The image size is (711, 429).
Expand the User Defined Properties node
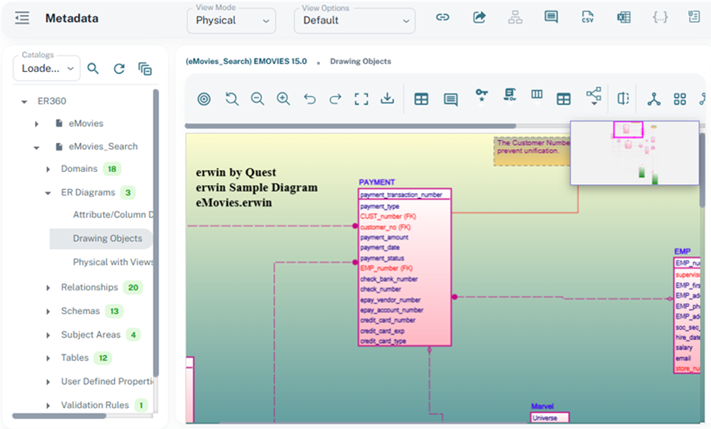[48, 382]
